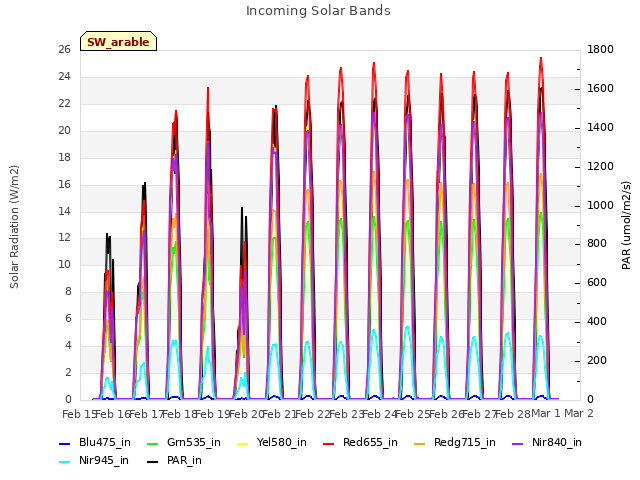Screen dimensions: 640x480
Task: Click the Solar Radiation (W/m2) axis label
Action: pos(14,227)
